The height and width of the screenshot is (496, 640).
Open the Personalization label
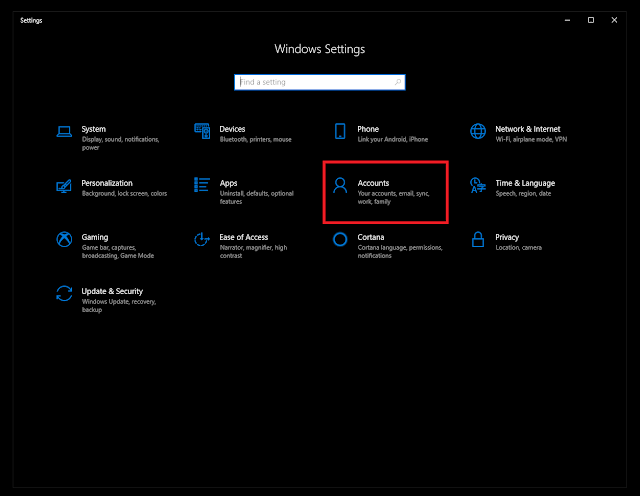[x=107, y=183]
